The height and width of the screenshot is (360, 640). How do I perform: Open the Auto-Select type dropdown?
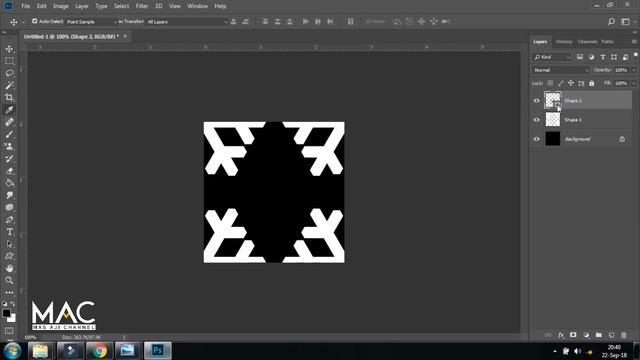pyautogui.click(x=92, y=22)
